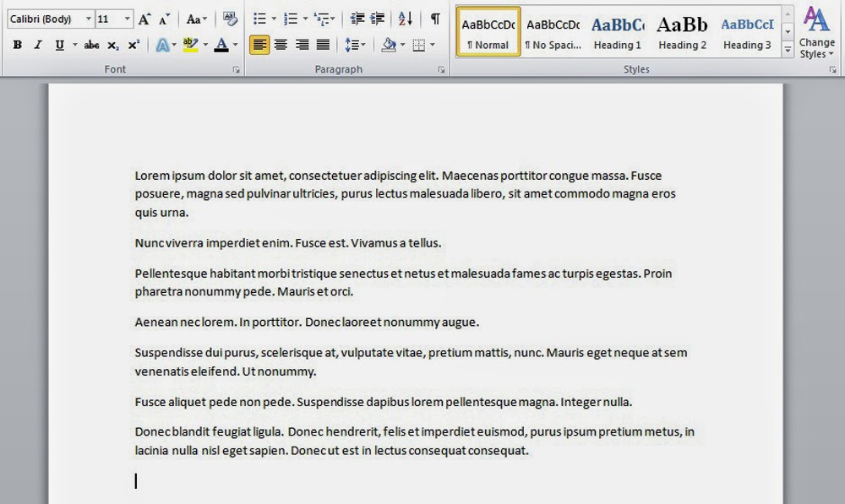Expand the Styles gallery More button

click(788, 50)
